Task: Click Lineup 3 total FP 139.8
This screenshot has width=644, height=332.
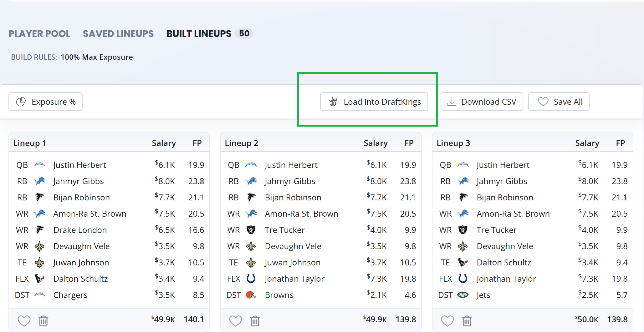Action: [x=617, y=319]
